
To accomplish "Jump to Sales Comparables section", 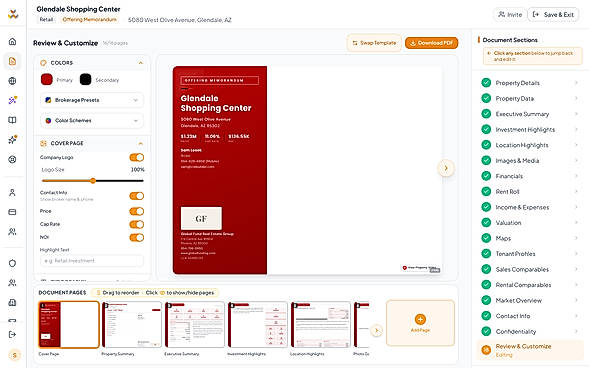I will tap(530, 269).
